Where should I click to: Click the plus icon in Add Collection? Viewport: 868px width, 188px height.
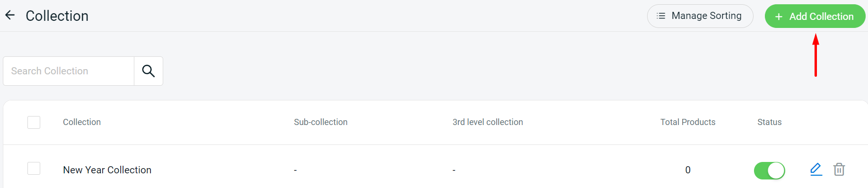tap(779, 17)
